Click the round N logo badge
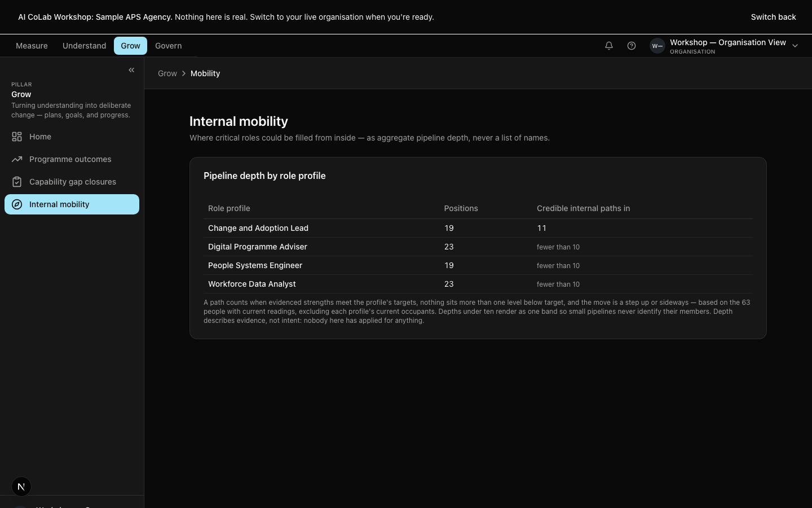The image size is (812, 508). (21, 487)
